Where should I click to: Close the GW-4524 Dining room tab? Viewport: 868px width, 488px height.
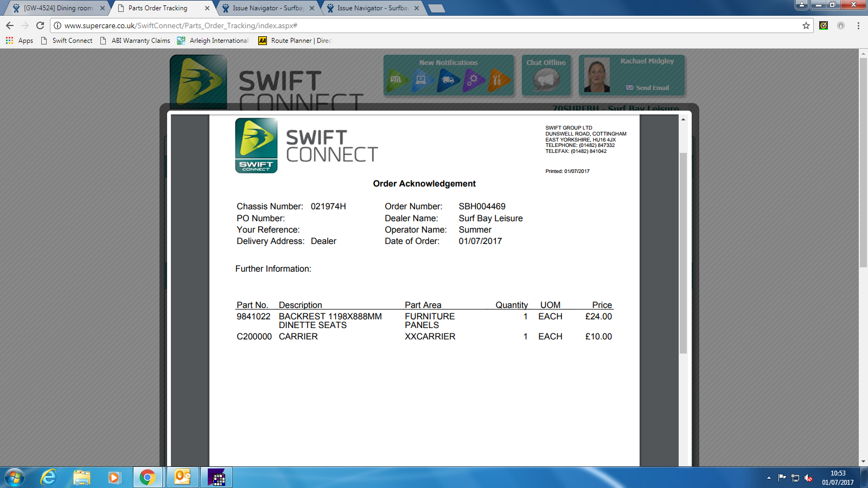point(103,8)
